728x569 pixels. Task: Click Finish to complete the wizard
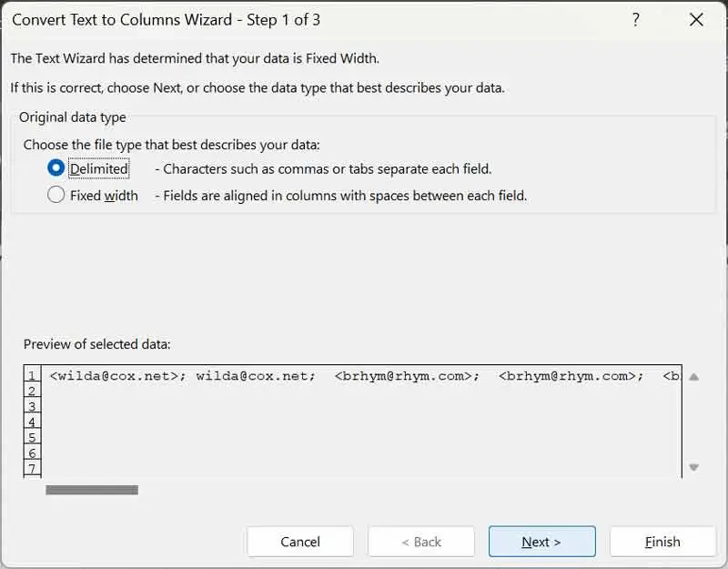click(662, 542)
